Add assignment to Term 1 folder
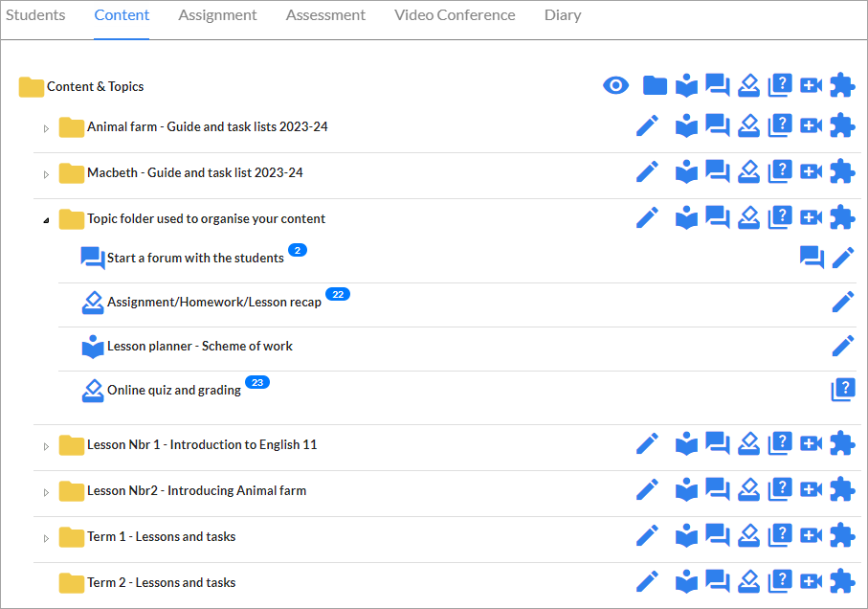868x609 pixels. tap(749, 536)
